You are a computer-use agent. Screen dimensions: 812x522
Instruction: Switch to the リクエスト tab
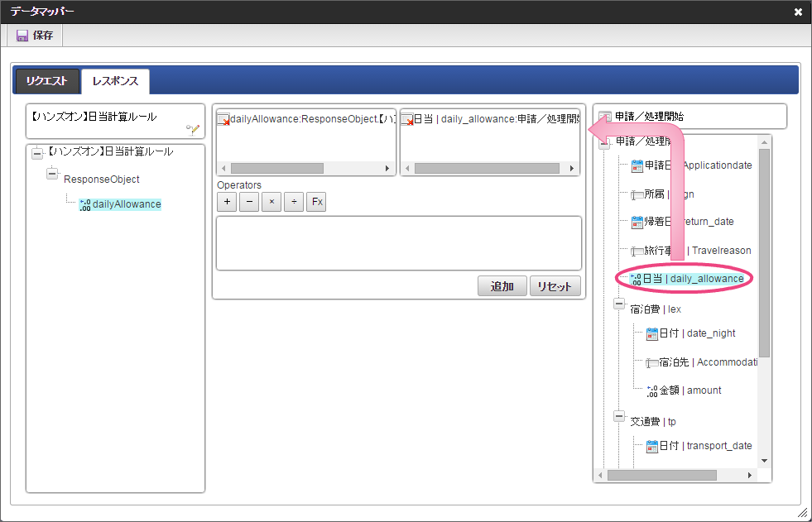pos(46,81)
